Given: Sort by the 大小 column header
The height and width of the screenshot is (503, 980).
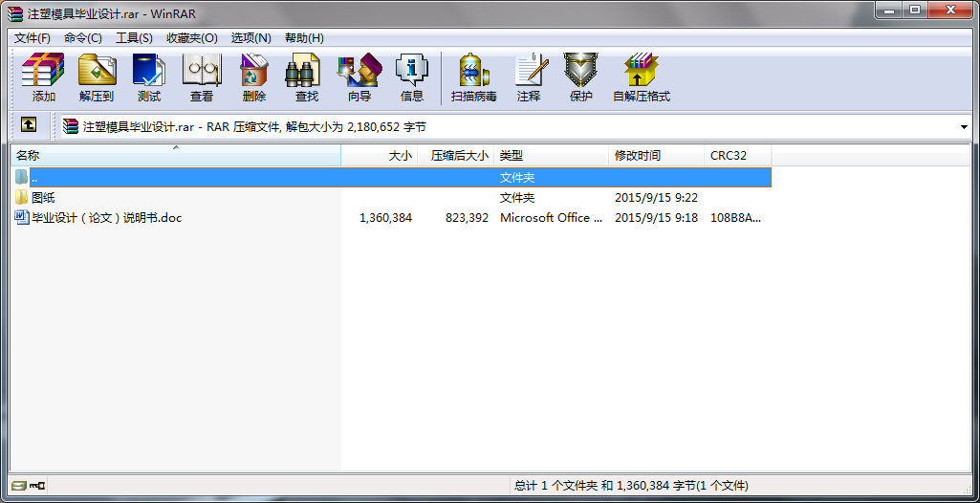Looking at the screenshot, I should (380, 156).
